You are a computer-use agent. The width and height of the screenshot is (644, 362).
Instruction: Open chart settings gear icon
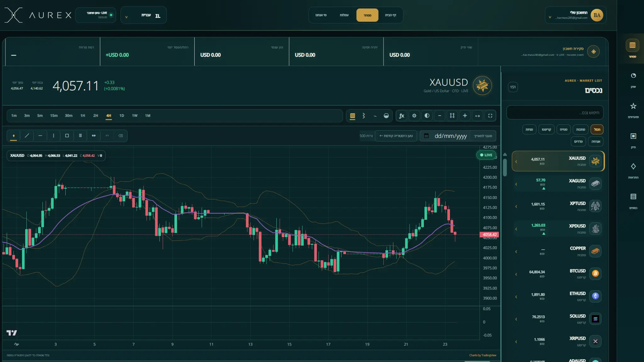point(414,116)
